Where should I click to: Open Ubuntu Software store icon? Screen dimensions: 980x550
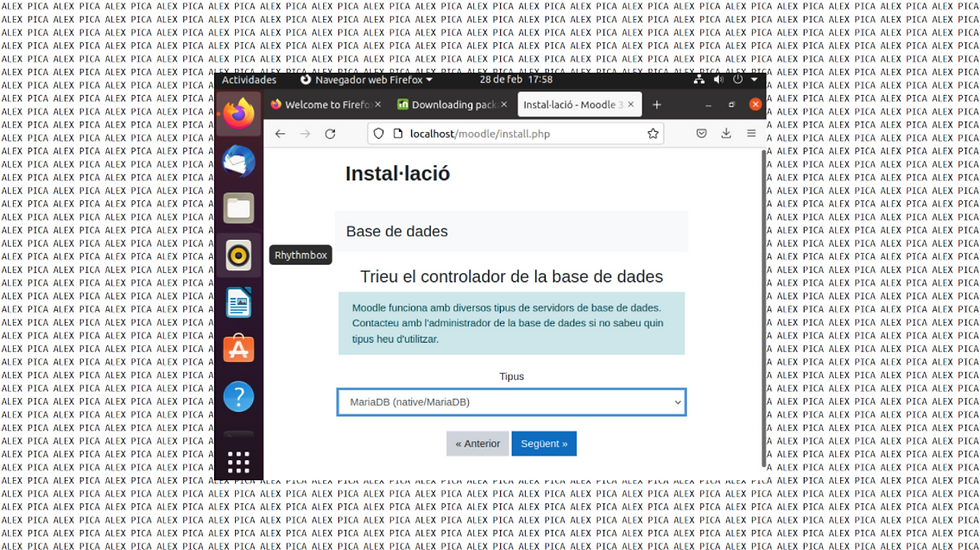click(239, 349)
